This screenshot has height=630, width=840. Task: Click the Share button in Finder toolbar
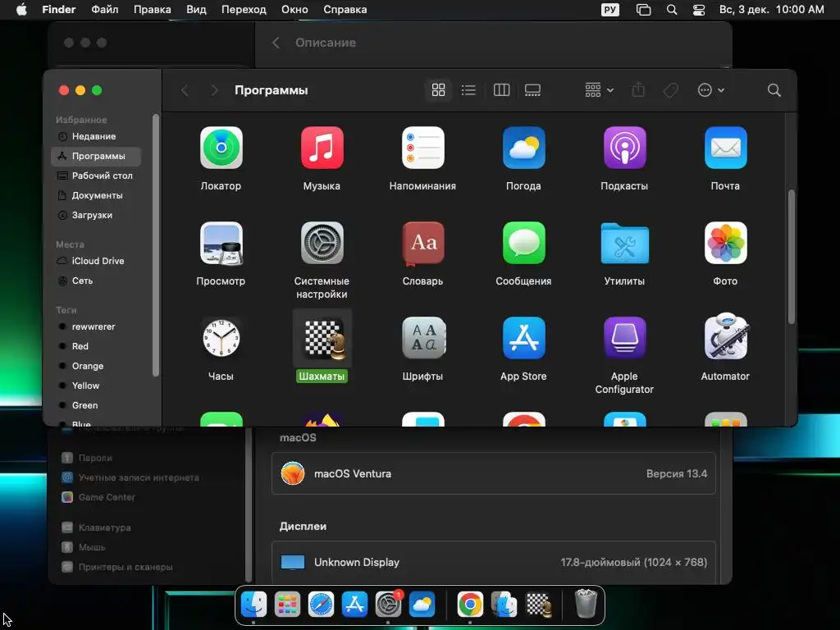coord(638,90)
